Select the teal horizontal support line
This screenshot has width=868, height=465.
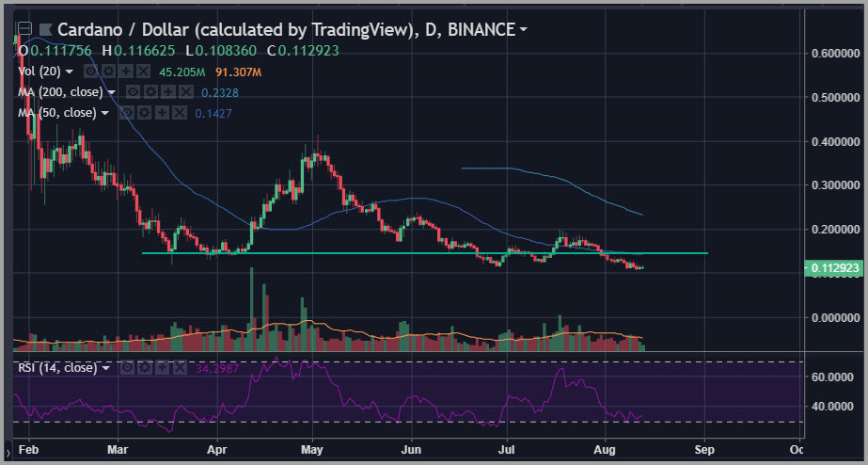coord(424,253)
